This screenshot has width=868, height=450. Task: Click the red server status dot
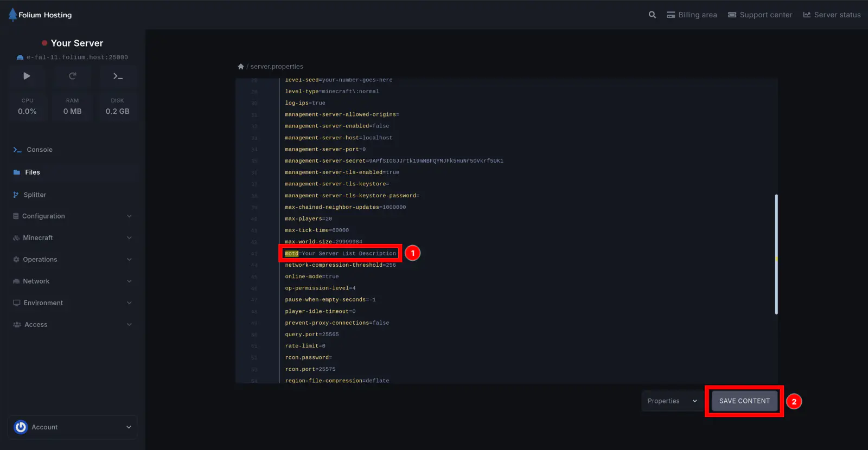(x=44, y=43)
